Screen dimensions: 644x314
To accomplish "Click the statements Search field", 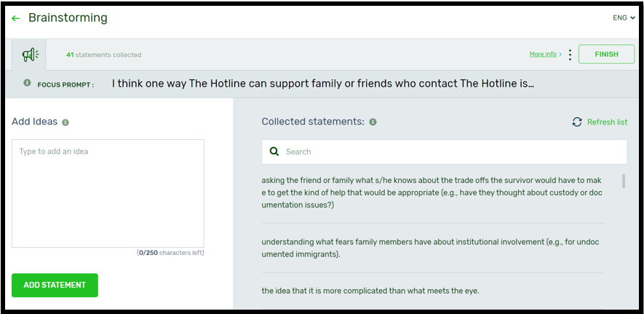I will (x=451, y=152).
